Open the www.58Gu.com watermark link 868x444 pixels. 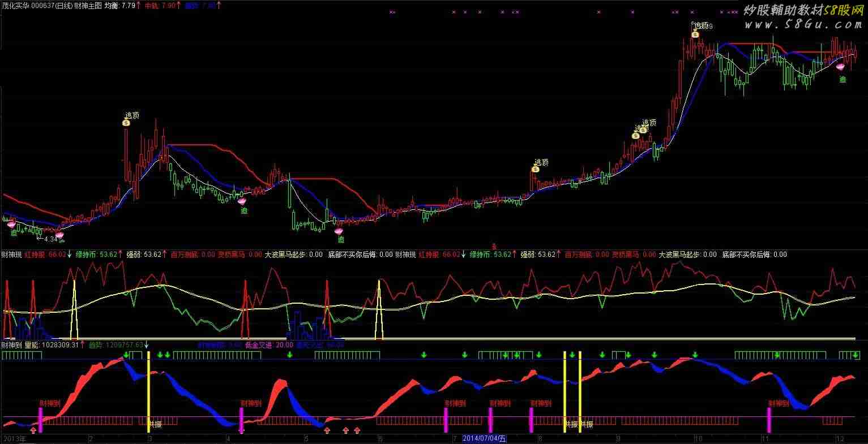(803, 24)
